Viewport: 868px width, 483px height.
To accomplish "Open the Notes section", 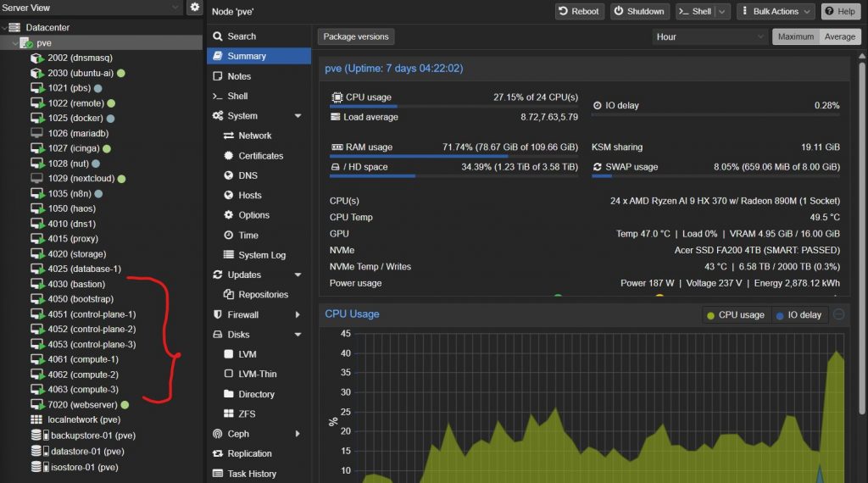I will (239, 76).
